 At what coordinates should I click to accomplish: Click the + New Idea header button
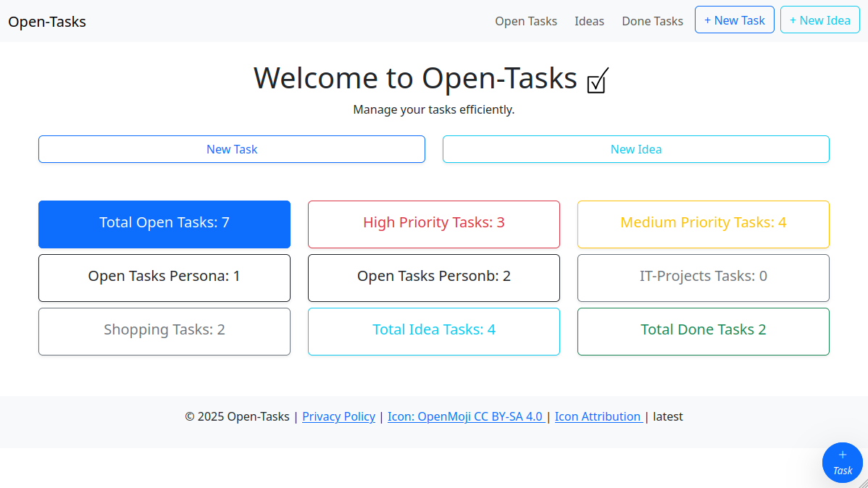pyautogui.click(x=819, y=20)
